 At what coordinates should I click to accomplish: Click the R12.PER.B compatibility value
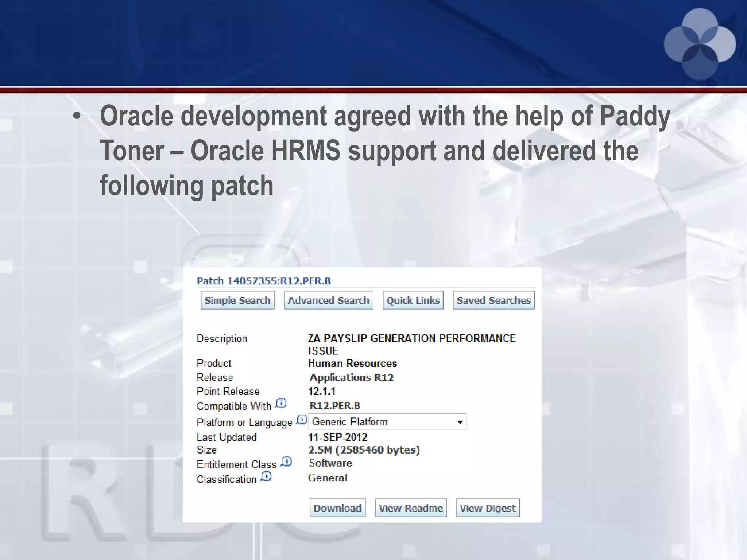[x=335, y=405]
